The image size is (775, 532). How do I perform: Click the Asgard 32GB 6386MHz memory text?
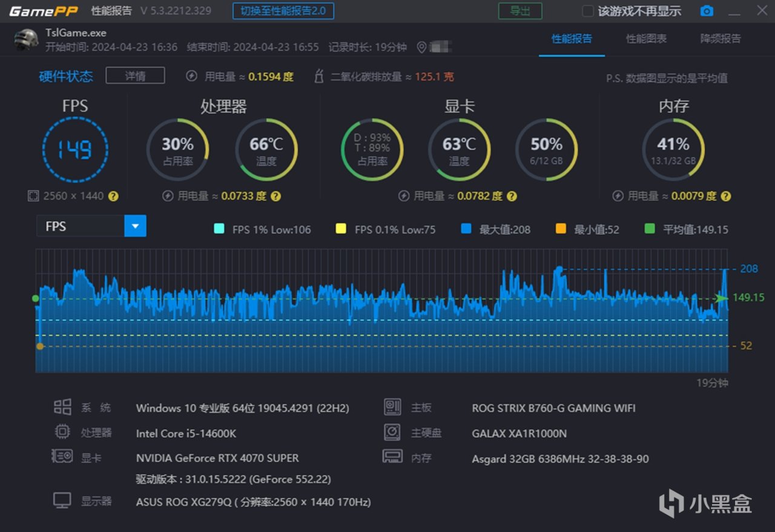coord(561,459)
